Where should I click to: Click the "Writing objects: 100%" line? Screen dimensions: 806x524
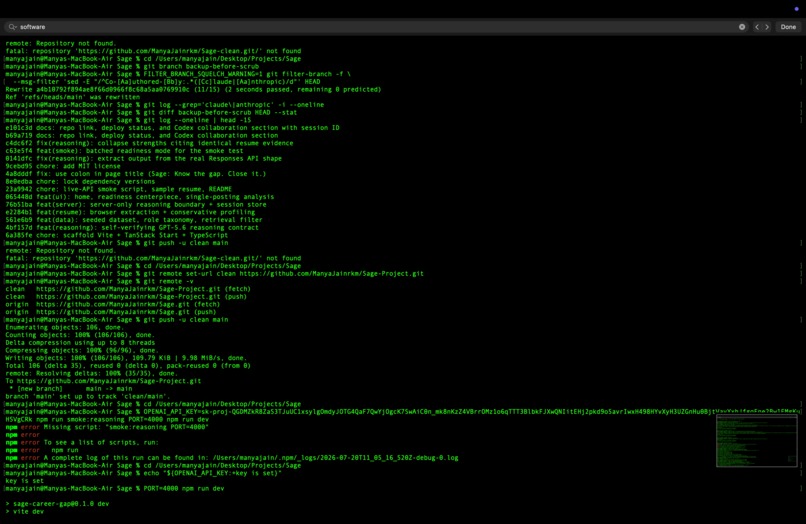point(126,358)
